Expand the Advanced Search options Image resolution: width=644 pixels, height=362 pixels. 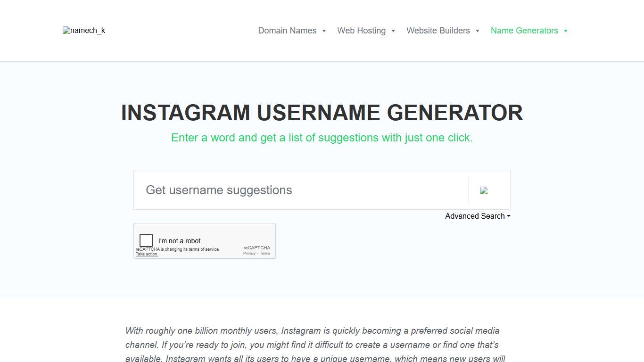tap(477, 216)
